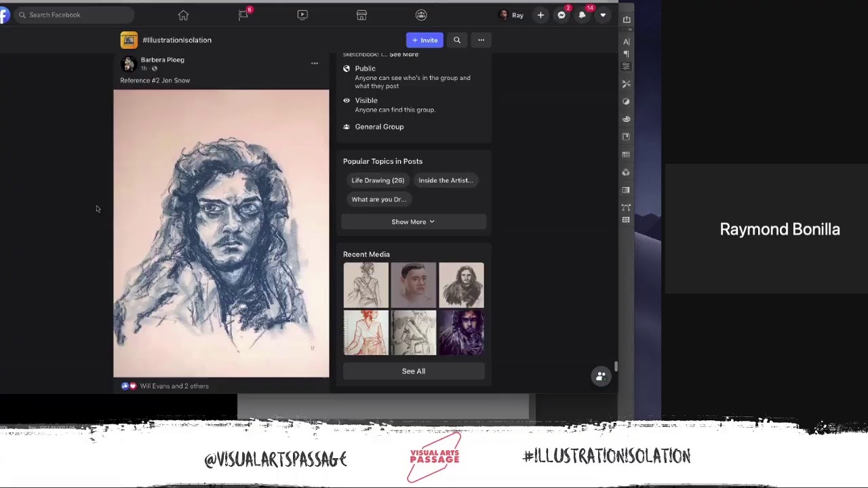868x488 pixels.
Task: Click the Visible eye icon
Action: click(347, 100)
